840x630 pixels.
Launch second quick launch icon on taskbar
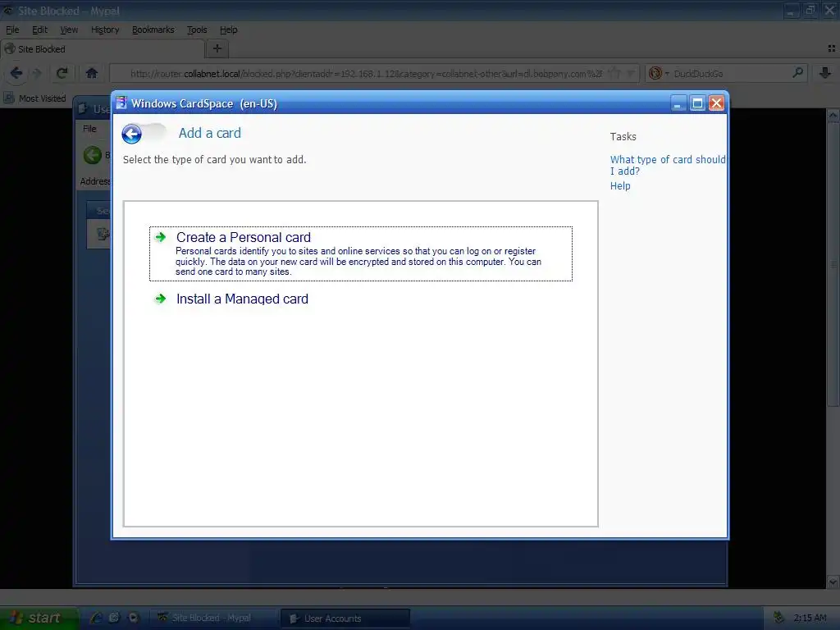[x=114, y=618]
